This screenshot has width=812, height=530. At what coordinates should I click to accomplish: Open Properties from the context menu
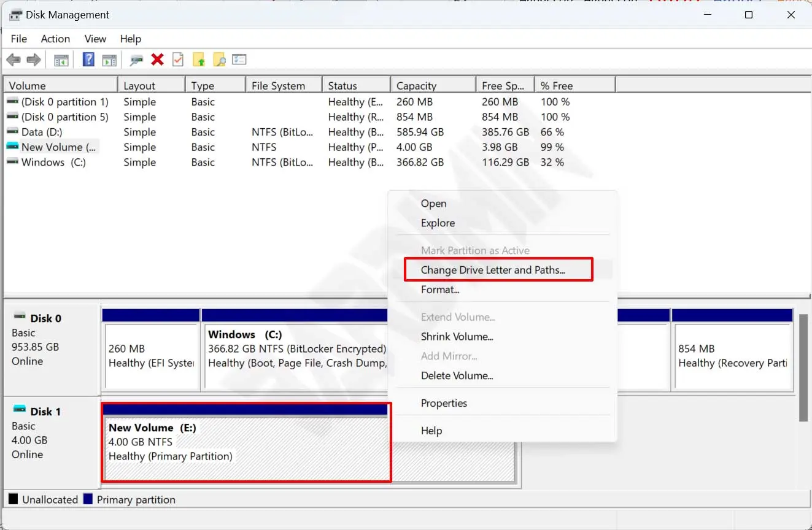[x=444, y=403]
